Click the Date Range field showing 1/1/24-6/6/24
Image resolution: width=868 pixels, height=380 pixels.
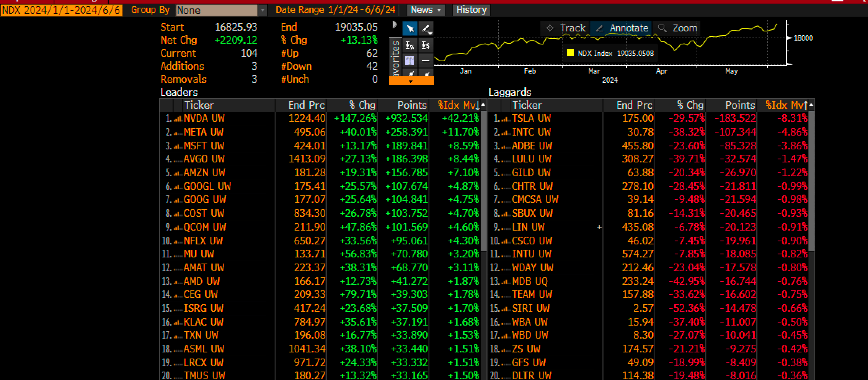(361, 10)
